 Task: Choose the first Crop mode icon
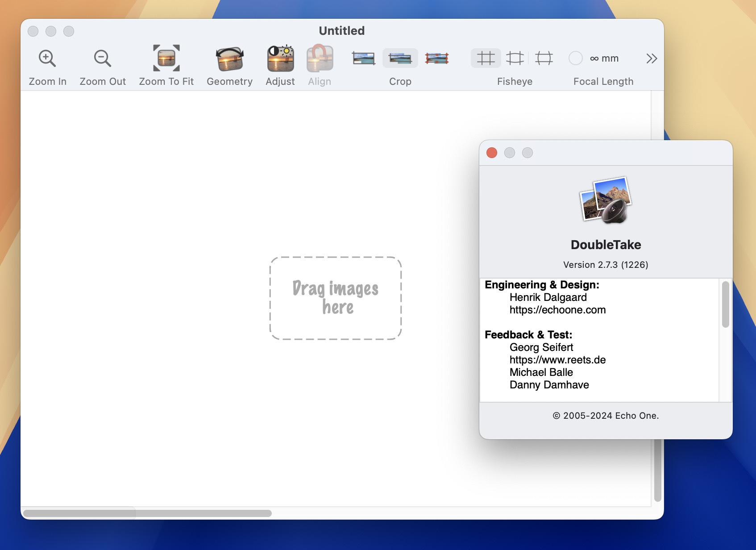364,58
